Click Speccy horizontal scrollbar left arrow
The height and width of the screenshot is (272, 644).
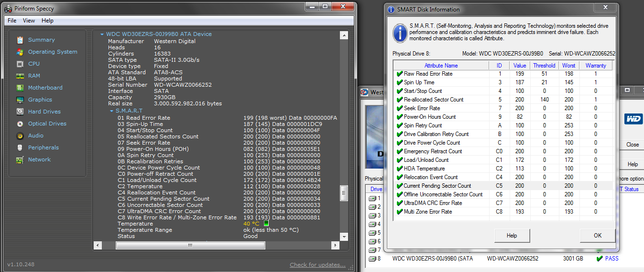[x=98, y=245]
